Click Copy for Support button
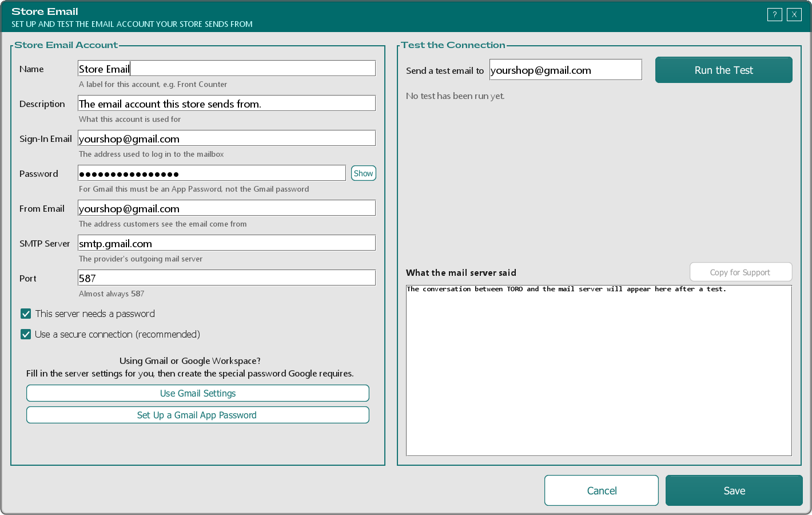This screenshot has width=812, height=515. click(741, 272)
